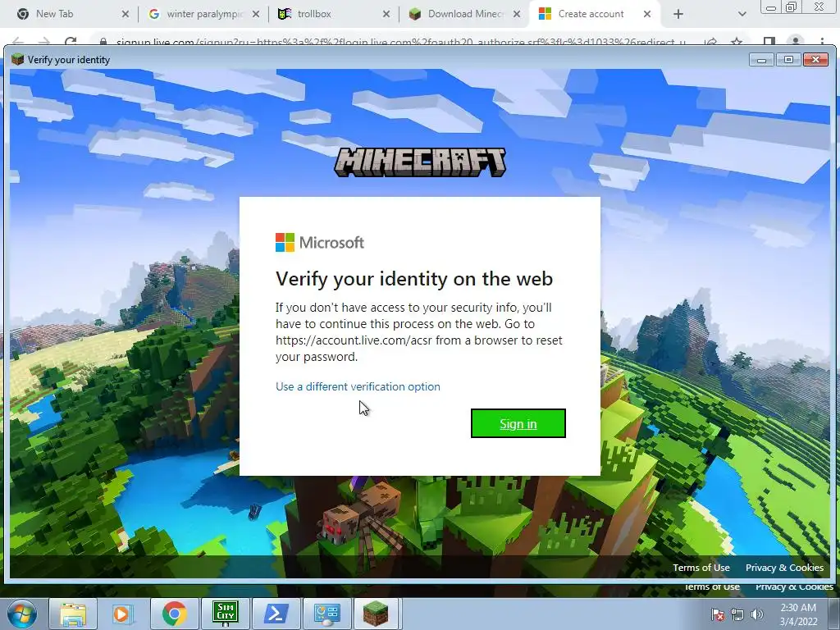This screenshot has width=840, height=630.
Task: Launch Windows Media Player from taskbar
Action: tap(123, 614)
